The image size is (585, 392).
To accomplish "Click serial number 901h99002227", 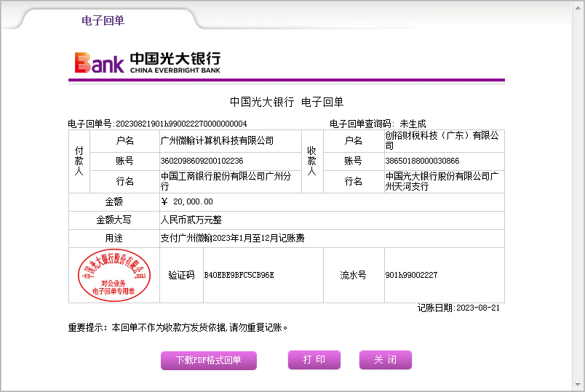I will (411, 275).
